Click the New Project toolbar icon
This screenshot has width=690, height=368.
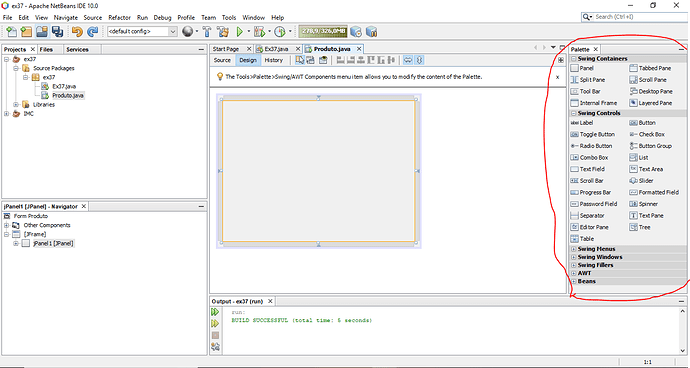[26, 32]
